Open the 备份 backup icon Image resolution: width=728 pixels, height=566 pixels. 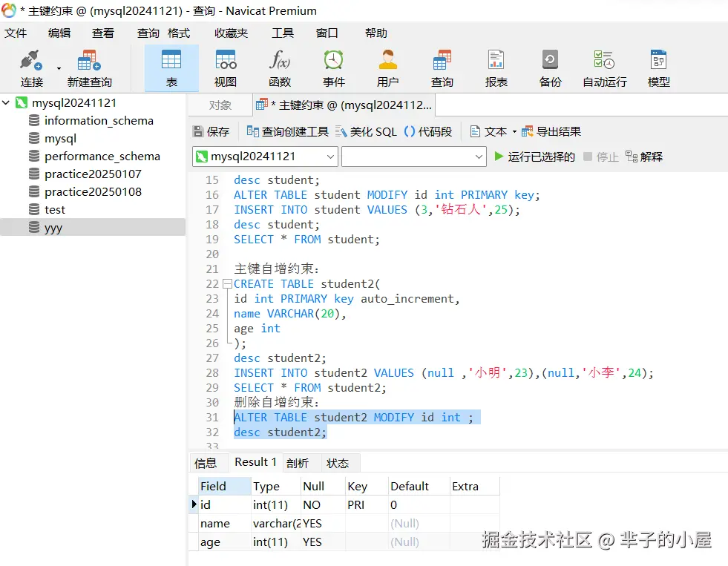click(550, 69)
